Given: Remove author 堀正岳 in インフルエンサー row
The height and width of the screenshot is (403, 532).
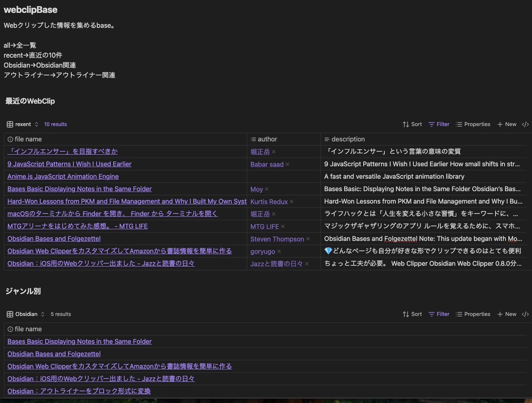Looking at the screenshot, I should pos(274,152).
